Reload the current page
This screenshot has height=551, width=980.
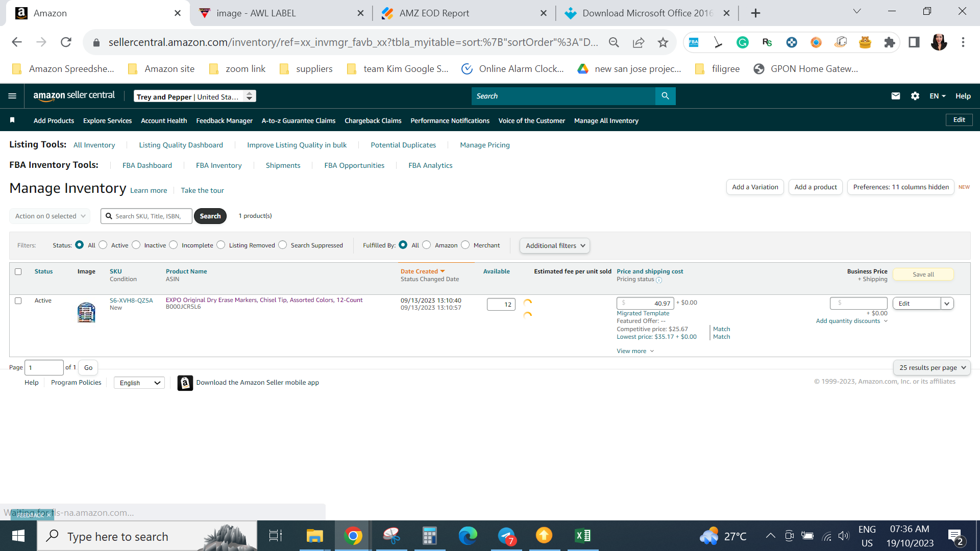[x=66, y=42]
